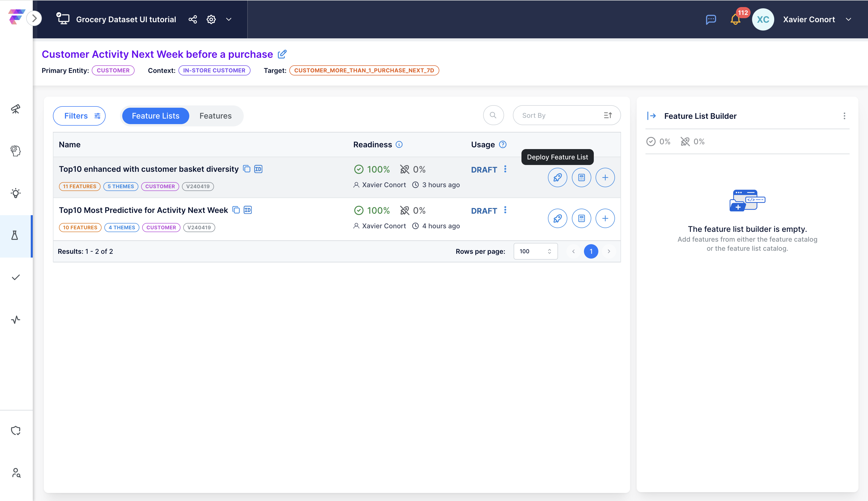868x501 pixels.
Task: Open the user search sidebar icon
Action: pos(16,473)
